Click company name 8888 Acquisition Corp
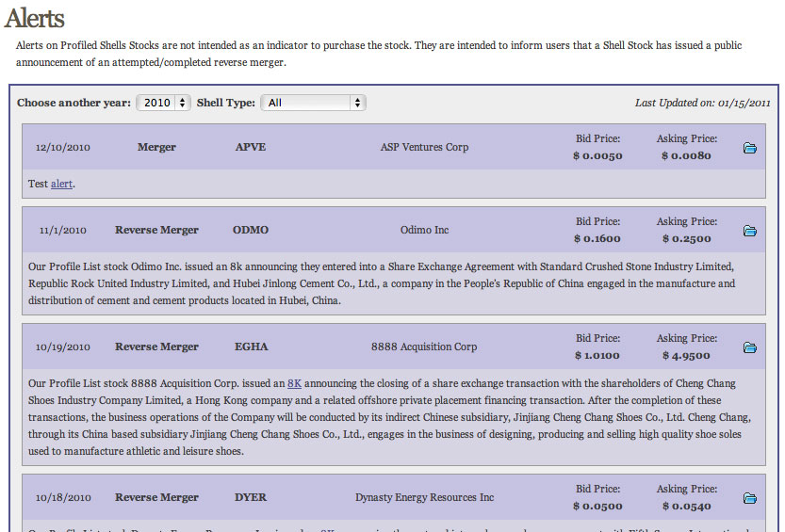The width and height of the screenshot is (785, 532). (423, 347)
